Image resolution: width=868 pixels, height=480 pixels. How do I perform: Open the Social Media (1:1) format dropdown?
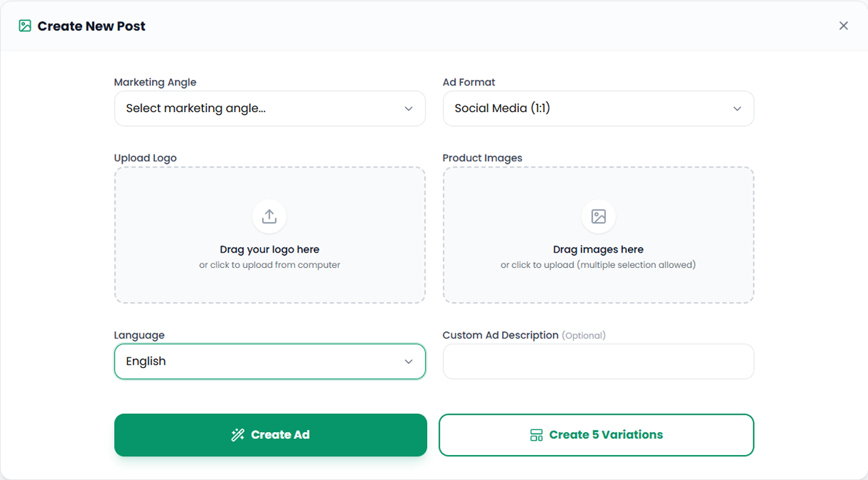point(598,109)
